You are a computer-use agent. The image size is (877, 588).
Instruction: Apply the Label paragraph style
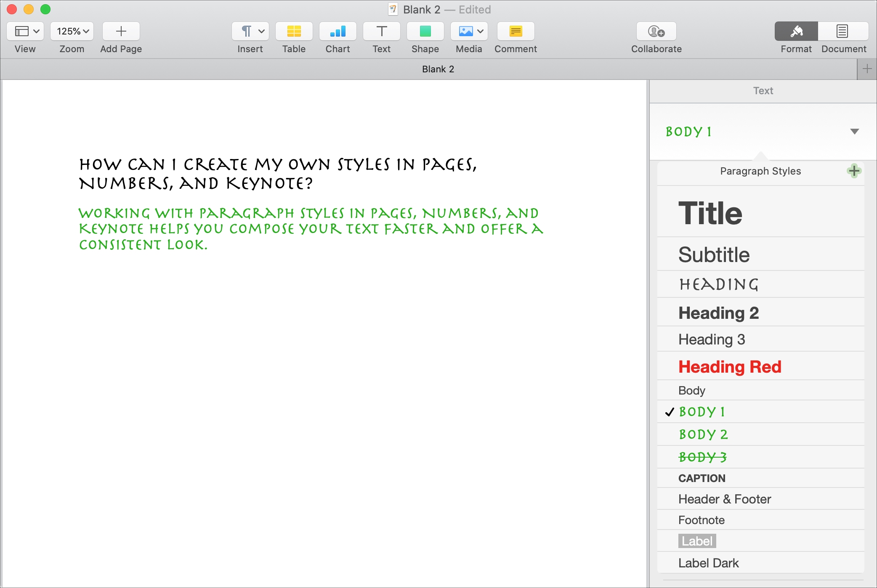[760, 541]
